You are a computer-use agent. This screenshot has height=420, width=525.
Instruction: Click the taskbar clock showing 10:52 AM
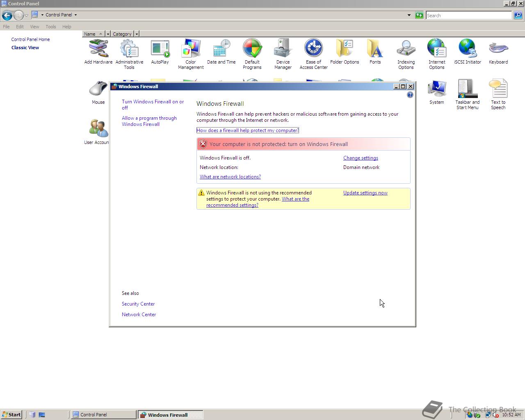pyautogui.click(x=511, y=415)
